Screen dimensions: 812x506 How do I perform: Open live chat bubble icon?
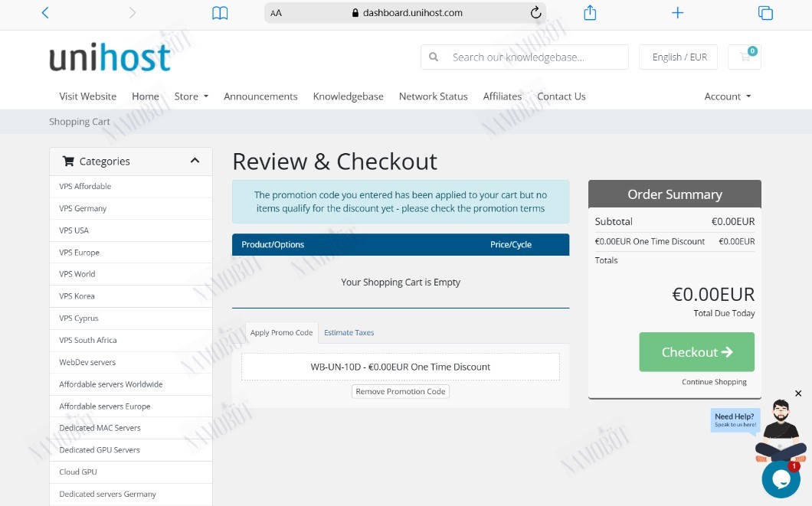click(781, 479)
